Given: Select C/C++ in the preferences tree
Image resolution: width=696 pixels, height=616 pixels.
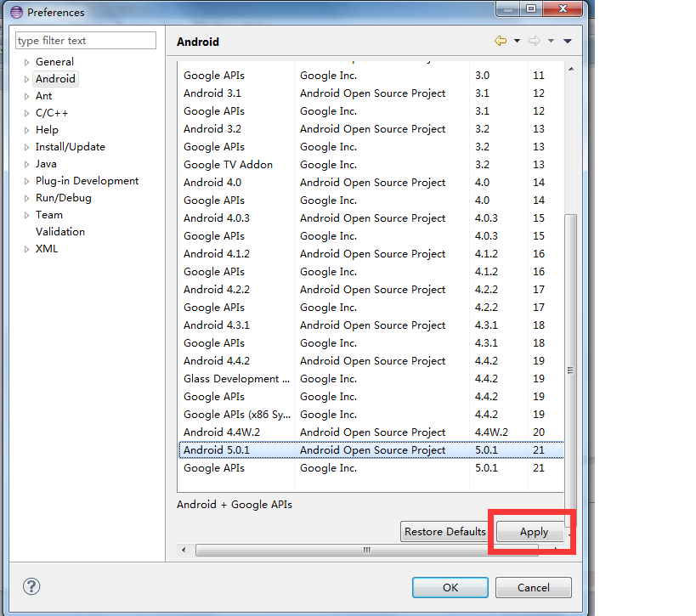Looking at the screenshot, I should pyautogui.click(x=52, y=113).
